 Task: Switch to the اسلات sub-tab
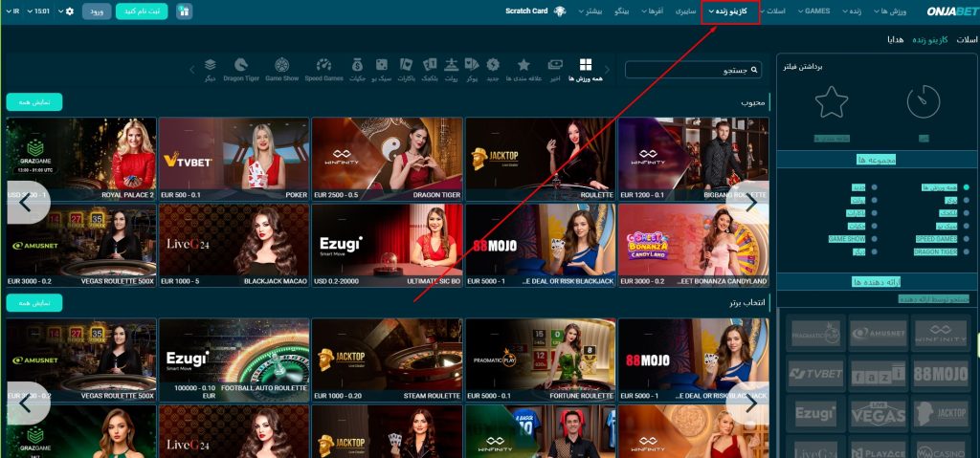967,39
